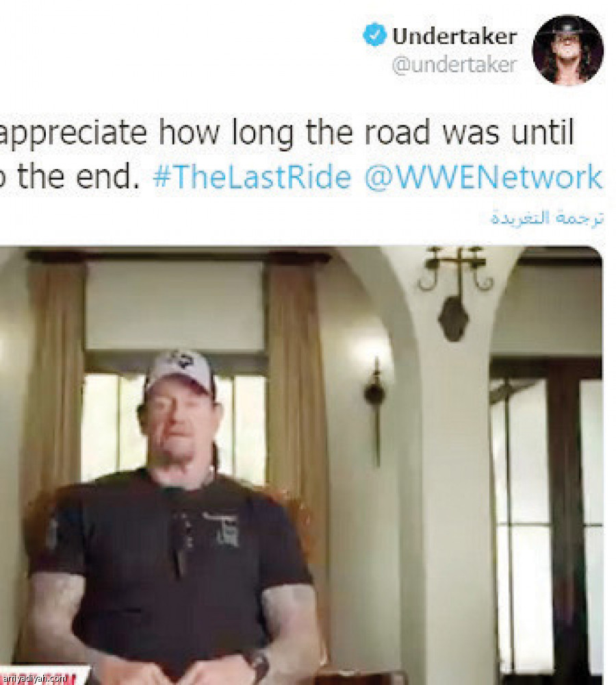The height and width of the screenshot is (685, 616).
Task: Click the hanging iron fixture on pillar
Action: [455, 294]
